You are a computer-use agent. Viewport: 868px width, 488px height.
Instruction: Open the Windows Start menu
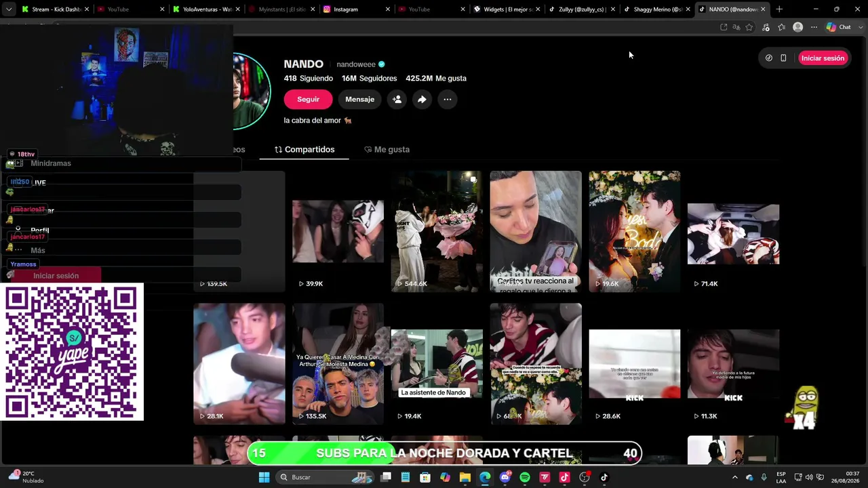[x=264, y=477]
